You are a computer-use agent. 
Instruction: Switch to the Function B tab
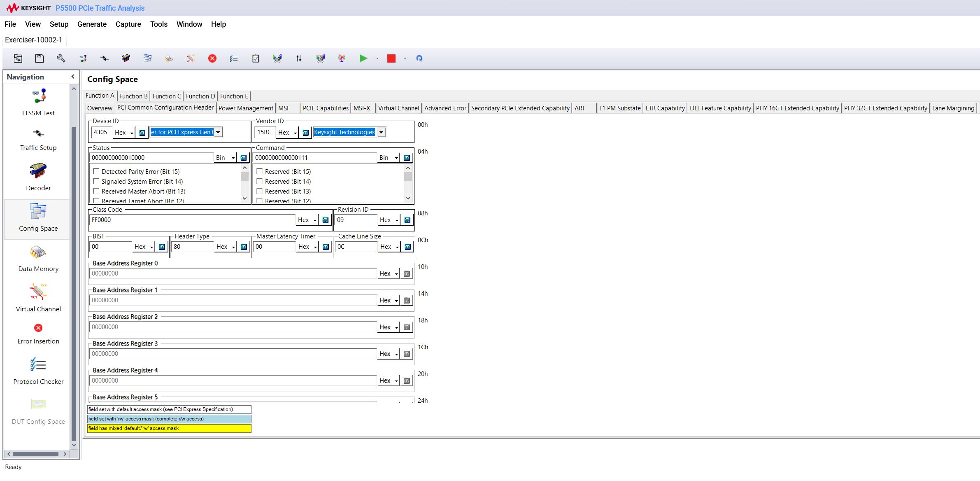click(x=133, y=96)
